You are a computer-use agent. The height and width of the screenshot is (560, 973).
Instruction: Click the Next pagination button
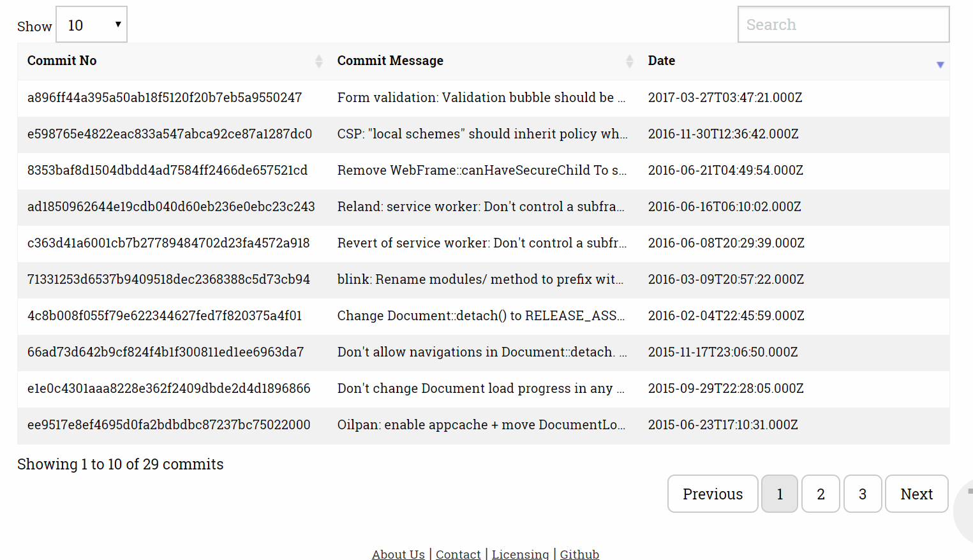916,493
